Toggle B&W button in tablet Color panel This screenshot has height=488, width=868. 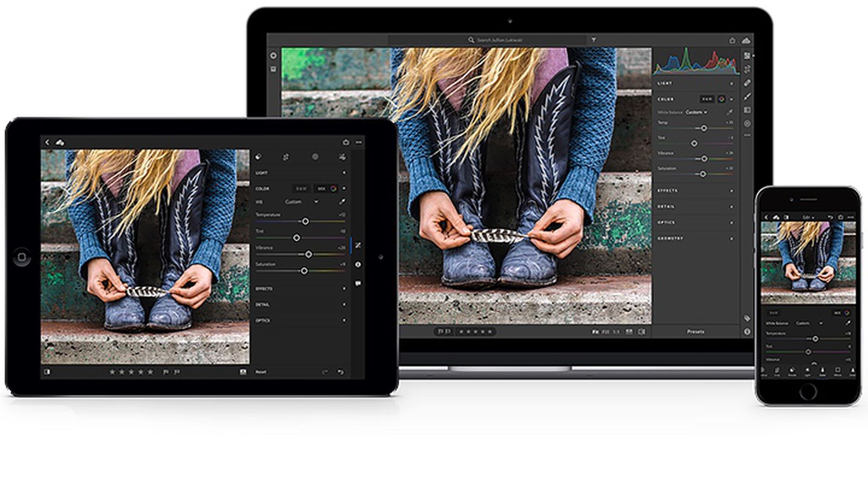[301, 189]
